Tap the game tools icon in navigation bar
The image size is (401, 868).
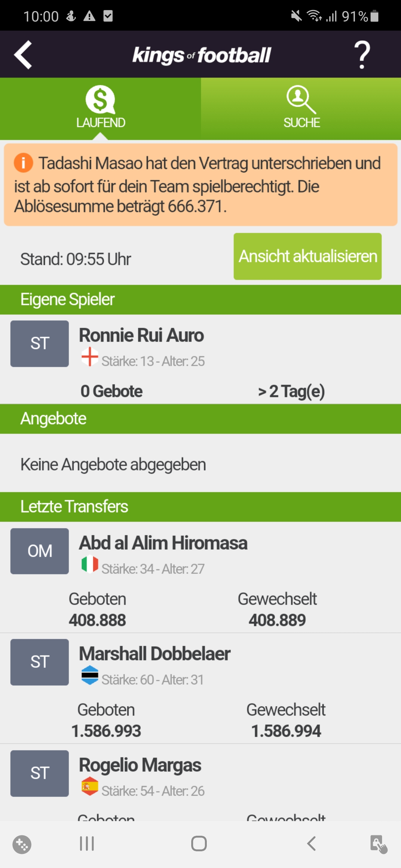click(x=22, y=845)
